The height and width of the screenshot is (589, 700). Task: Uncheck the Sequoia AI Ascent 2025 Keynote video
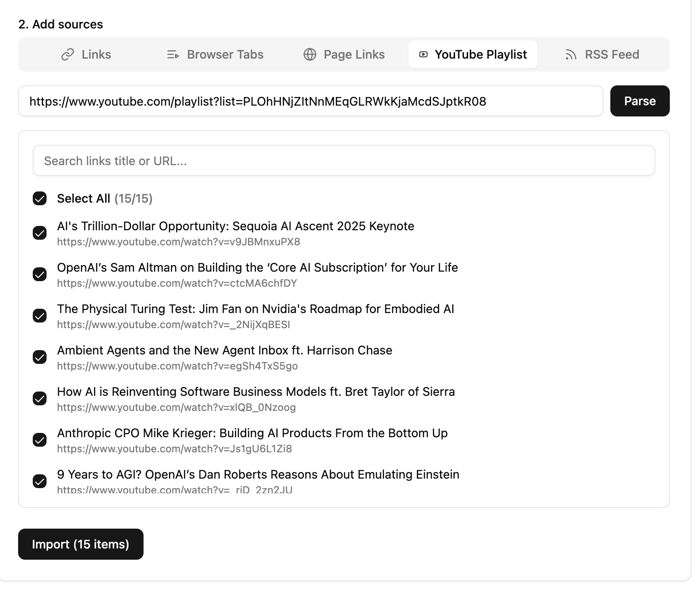pyautogui.click(x=40, y=233)
